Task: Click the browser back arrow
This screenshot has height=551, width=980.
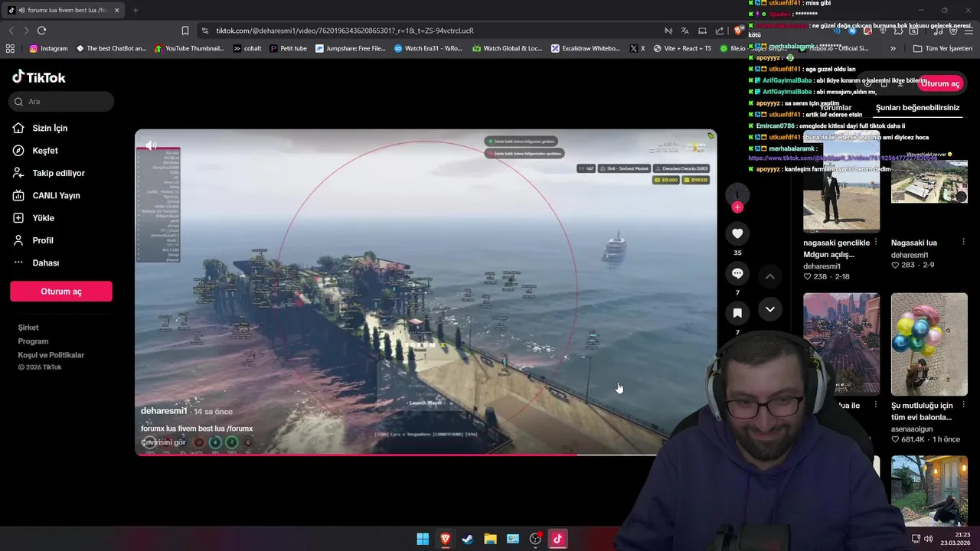Action: pyautogui.click(x=11, y=31)
